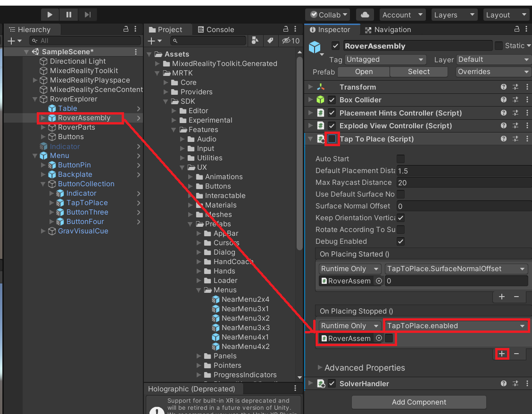Open the Layer Default dropdown

pyautogui.click(x=494, y=59)
